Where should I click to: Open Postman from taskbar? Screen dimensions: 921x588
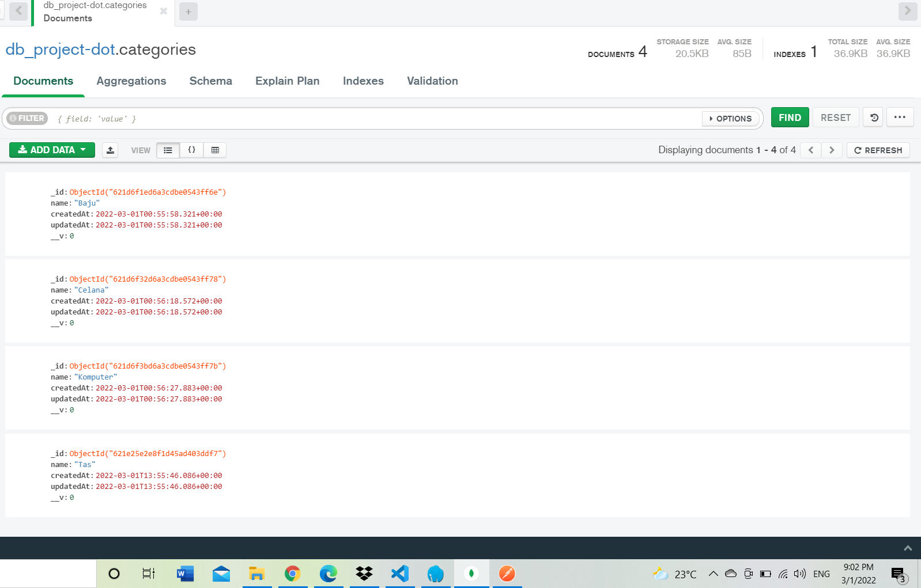(x=507, y=574)
